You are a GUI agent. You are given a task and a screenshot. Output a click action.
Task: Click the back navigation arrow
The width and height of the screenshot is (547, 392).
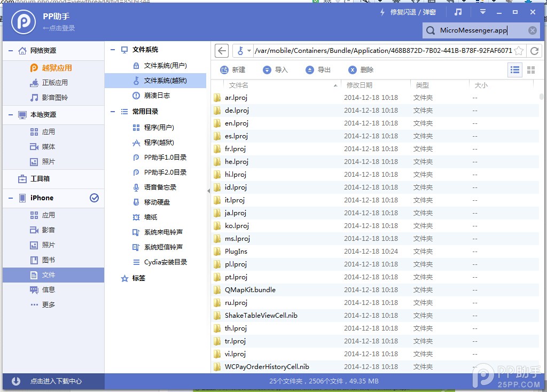point(221,50)
